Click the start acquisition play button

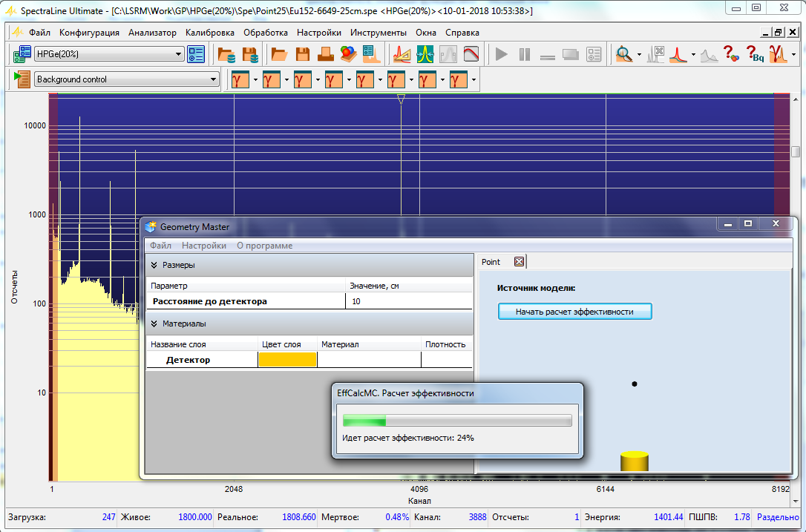[502, 54]
